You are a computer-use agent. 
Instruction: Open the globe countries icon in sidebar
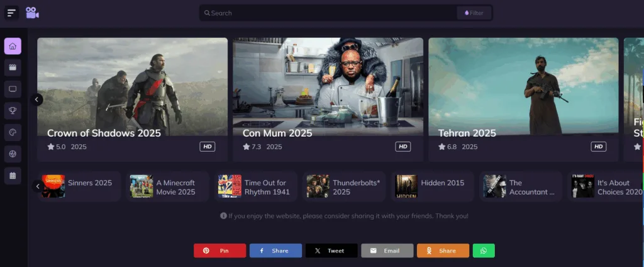[13, 154]
